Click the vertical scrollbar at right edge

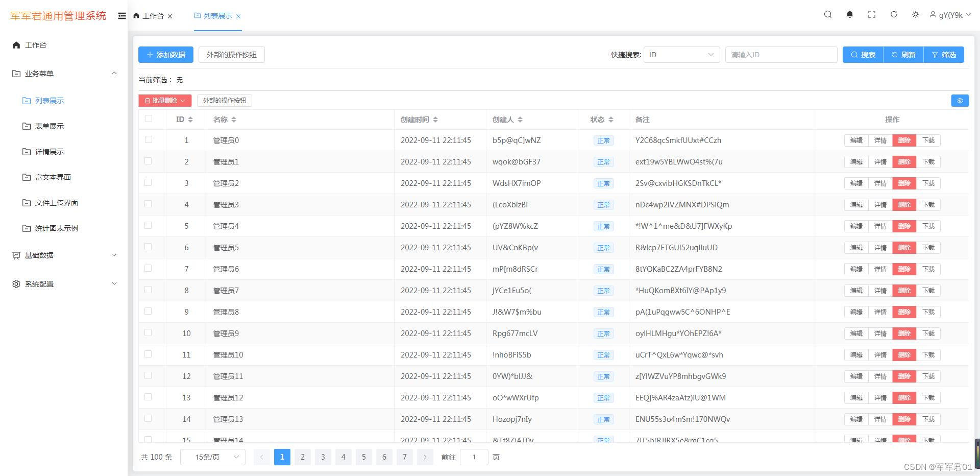click(x=977, y=454)
